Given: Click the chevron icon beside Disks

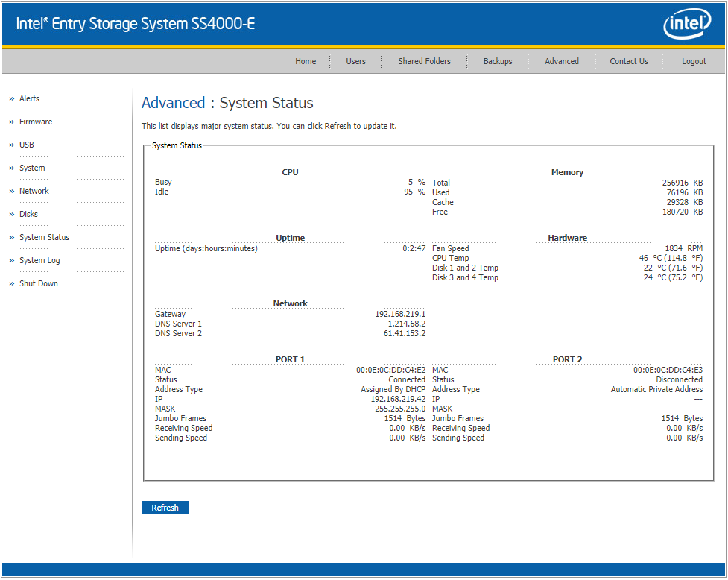Looking at the screenshot, I should pos(12,215).
